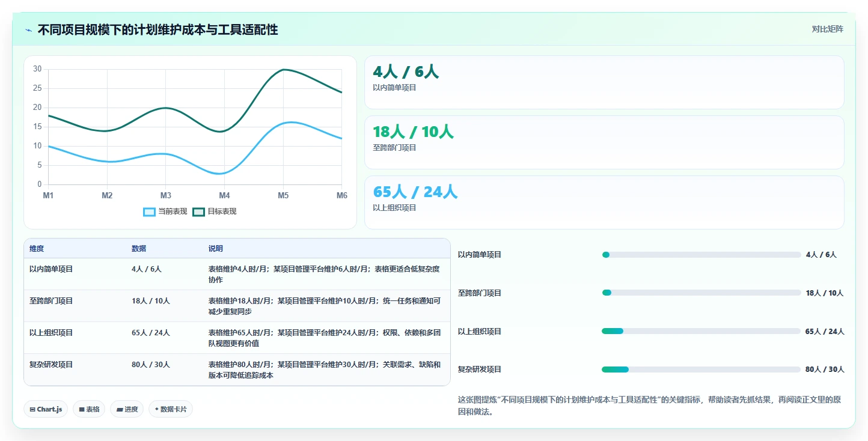Click the 4人 / 6人 table value
Image resolution: width=868 pixels, height=441 pixels.
coord(147,269)
